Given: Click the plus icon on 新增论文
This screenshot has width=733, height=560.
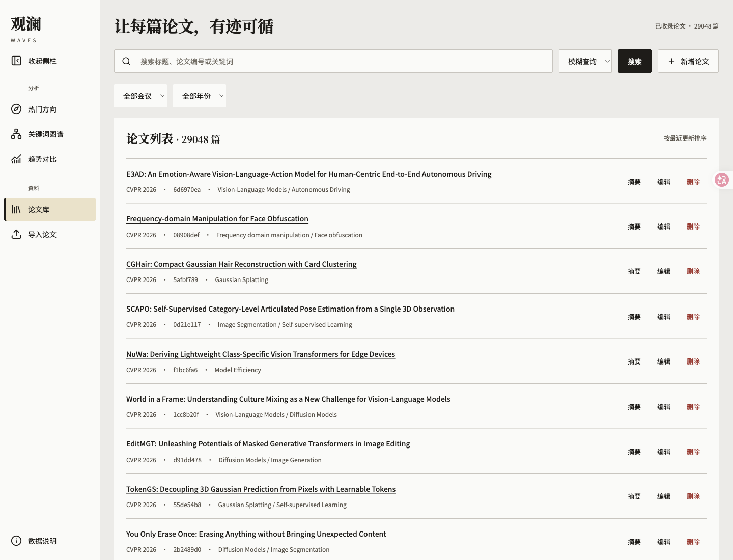Looking at the screenshot, I should [x=671, y=61].
